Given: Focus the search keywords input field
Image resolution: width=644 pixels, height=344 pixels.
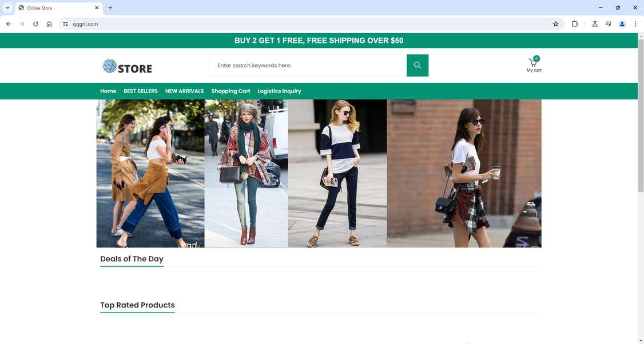Looking at the screenshot, I should pyautogui.click(x=308, y=65).
